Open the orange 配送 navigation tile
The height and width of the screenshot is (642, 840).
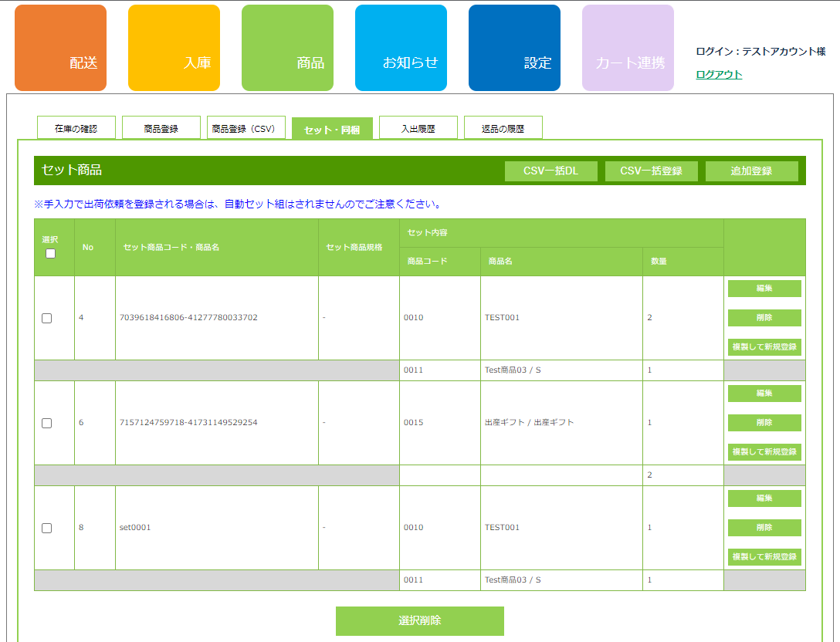tap(60, 48)
